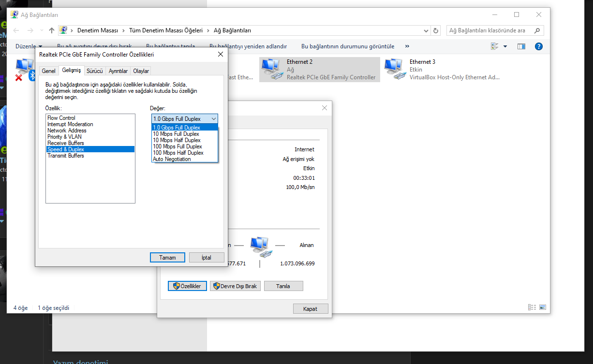
Task: Show more toolbar commands chevron
Action: [407, 46]
